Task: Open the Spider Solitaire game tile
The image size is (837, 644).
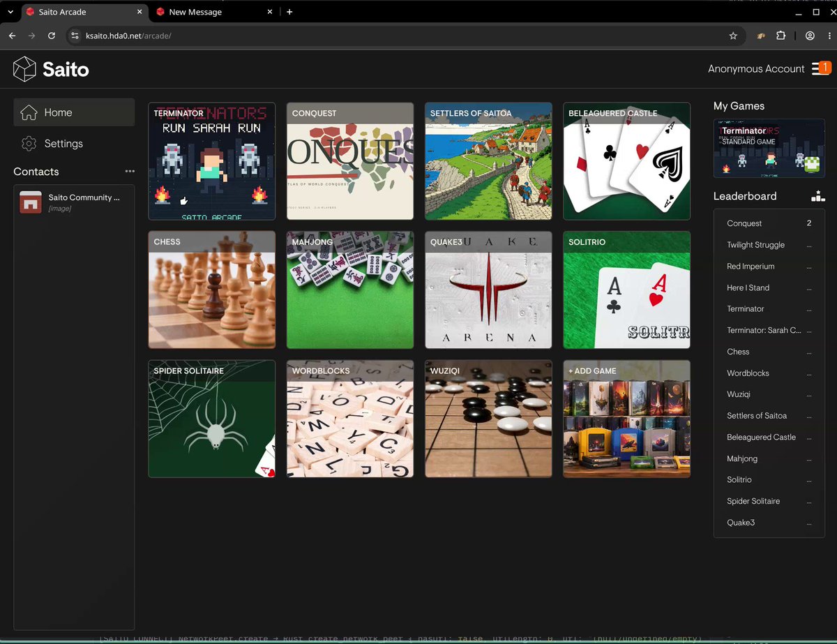Action: click(x=212, y=419)
